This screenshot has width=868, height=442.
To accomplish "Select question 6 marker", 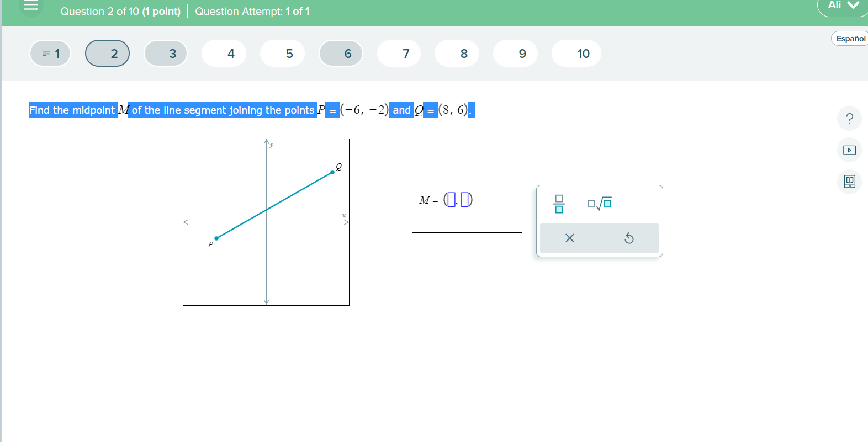I will tap(341, 53).
